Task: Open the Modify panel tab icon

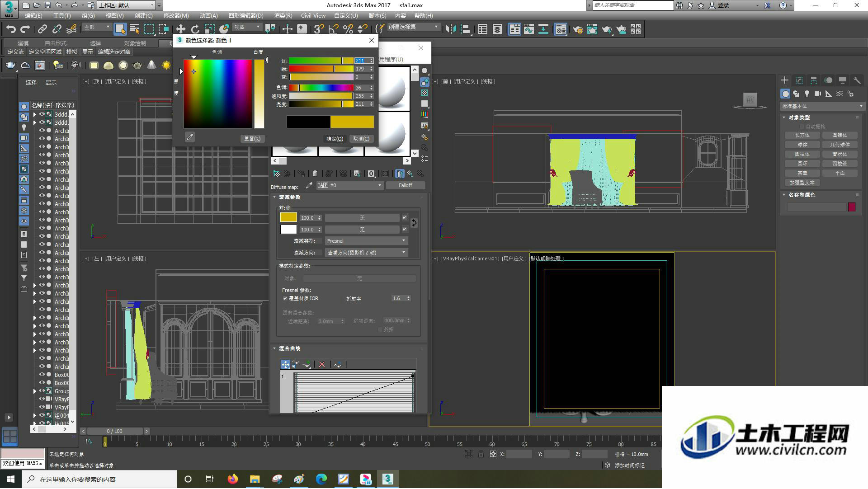Action: [x=799, y=80]
